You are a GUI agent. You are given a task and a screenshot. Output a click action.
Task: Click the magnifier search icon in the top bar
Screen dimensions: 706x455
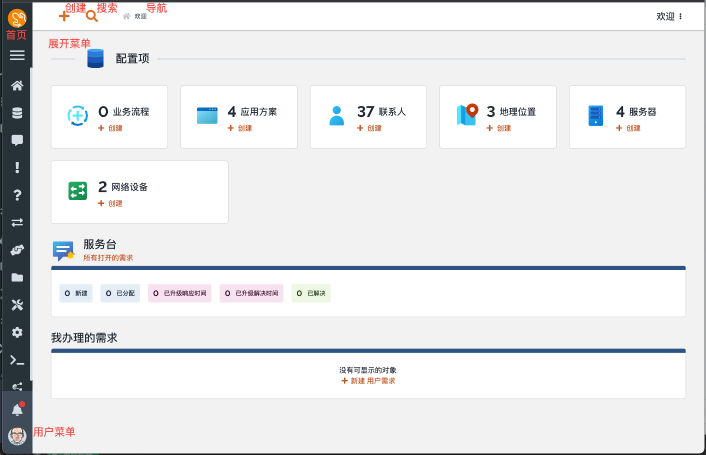pyautogui.click(x=92, y=16)
